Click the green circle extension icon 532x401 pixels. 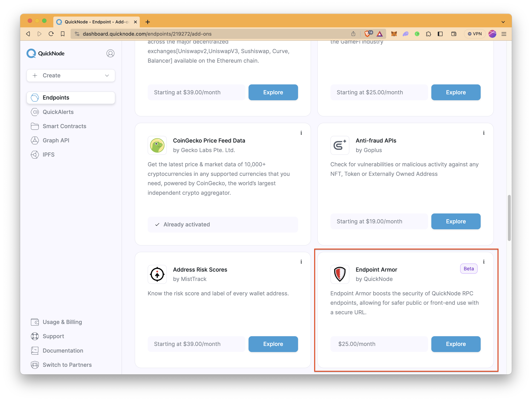(417, 34)
